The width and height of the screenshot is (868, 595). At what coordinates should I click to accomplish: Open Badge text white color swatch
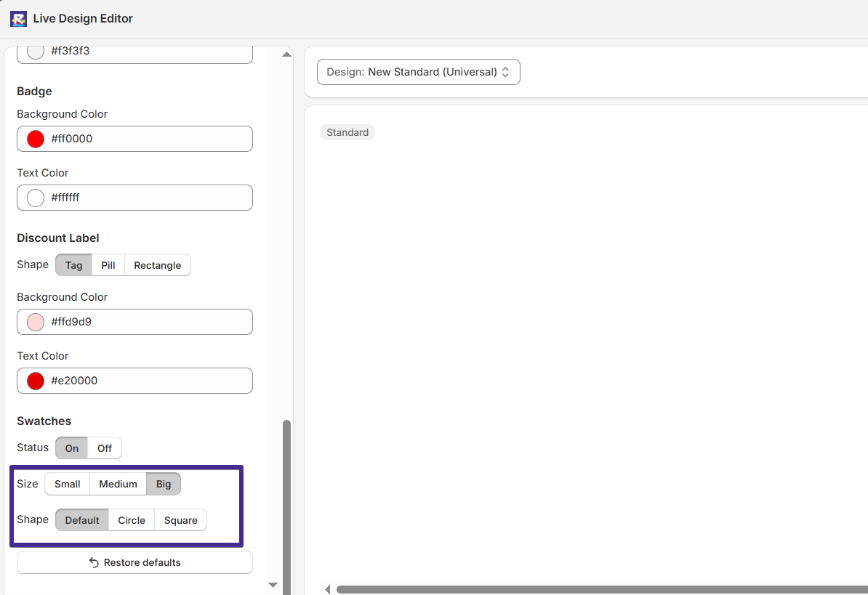(x=36, y=198)
